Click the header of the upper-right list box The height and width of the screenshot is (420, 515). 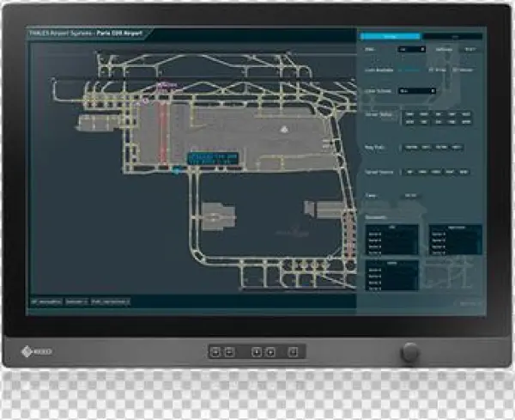click(456, 227)
